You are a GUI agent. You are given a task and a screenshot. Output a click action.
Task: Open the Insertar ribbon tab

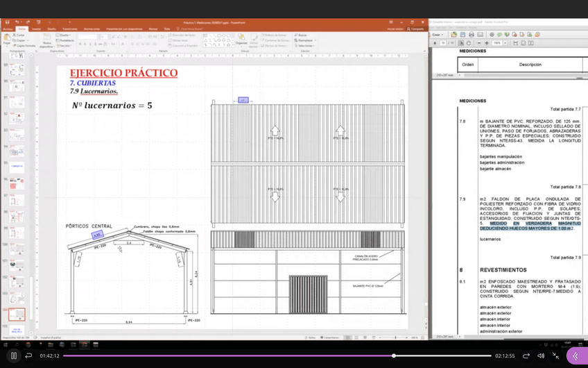tap(36, 29)
